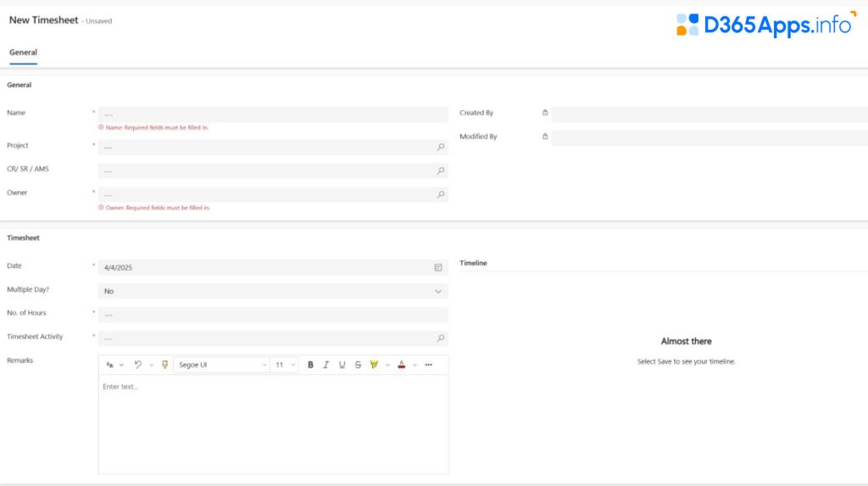
Task: Click the Remarks label
Action: 20,360
